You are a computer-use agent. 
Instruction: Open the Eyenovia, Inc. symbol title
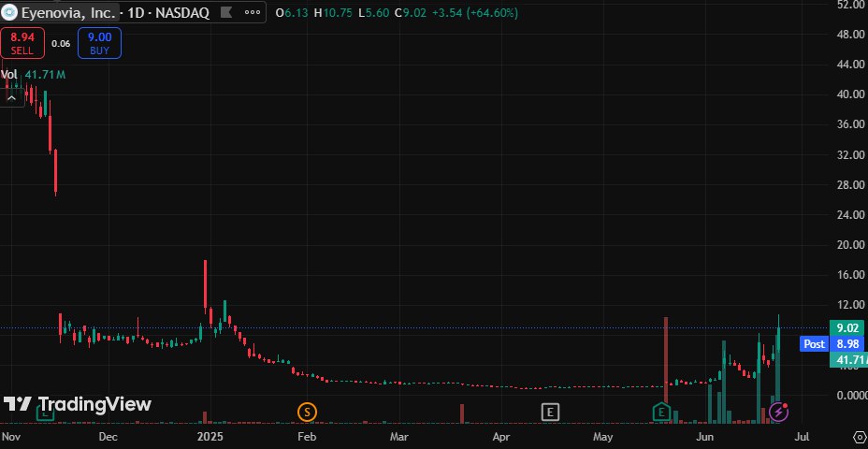pyautogui.click(x=68, y=12)
